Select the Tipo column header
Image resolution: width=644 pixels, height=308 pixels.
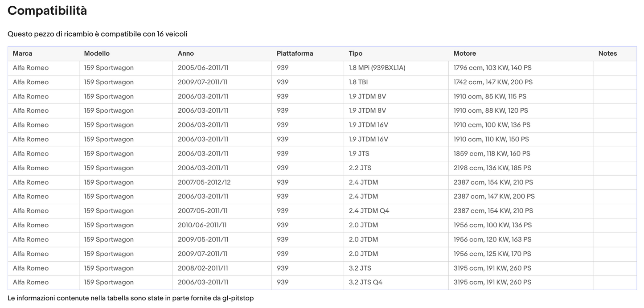355,53
